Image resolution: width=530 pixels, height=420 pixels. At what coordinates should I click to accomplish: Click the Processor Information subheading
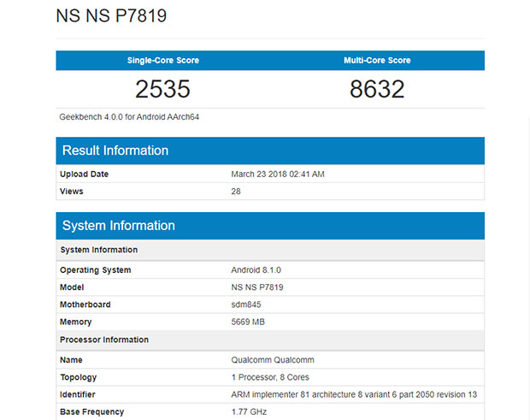(104, 340)
